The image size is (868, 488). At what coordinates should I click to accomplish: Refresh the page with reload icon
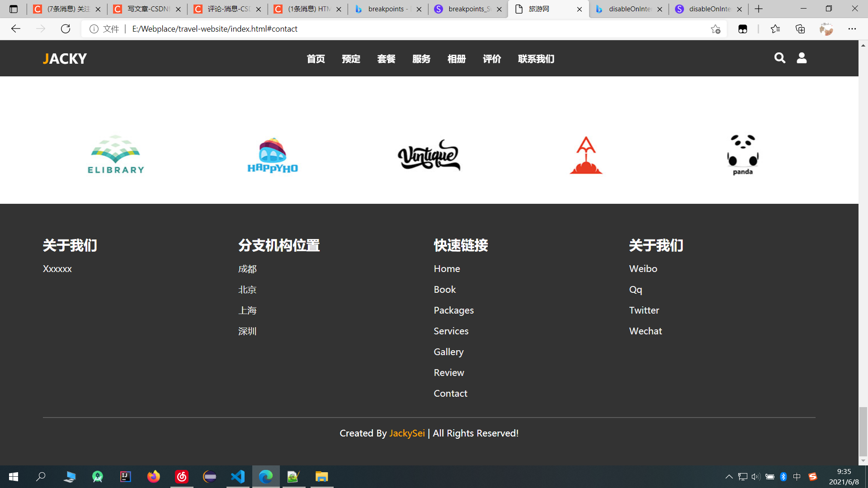[66, 29]
